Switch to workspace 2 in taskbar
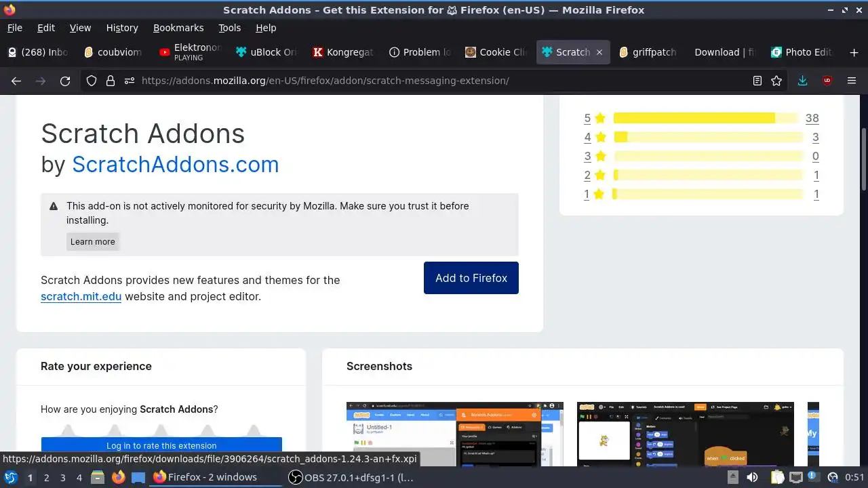This screenshot has height=488, width=868. 46,477
